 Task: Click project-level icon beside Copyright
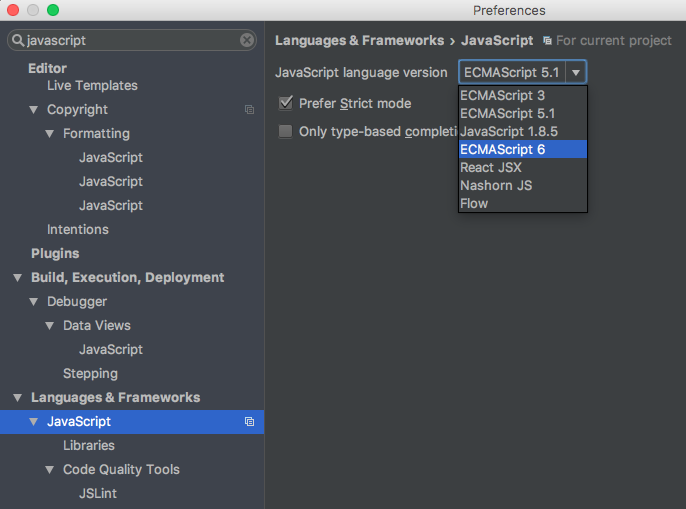[249, 110]
